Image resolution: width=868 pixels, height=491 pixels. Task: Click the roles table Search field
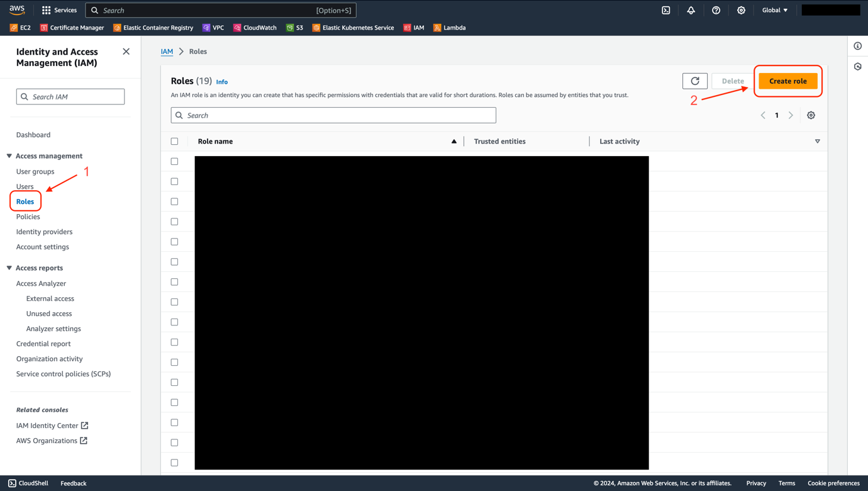tap(333, 115)
